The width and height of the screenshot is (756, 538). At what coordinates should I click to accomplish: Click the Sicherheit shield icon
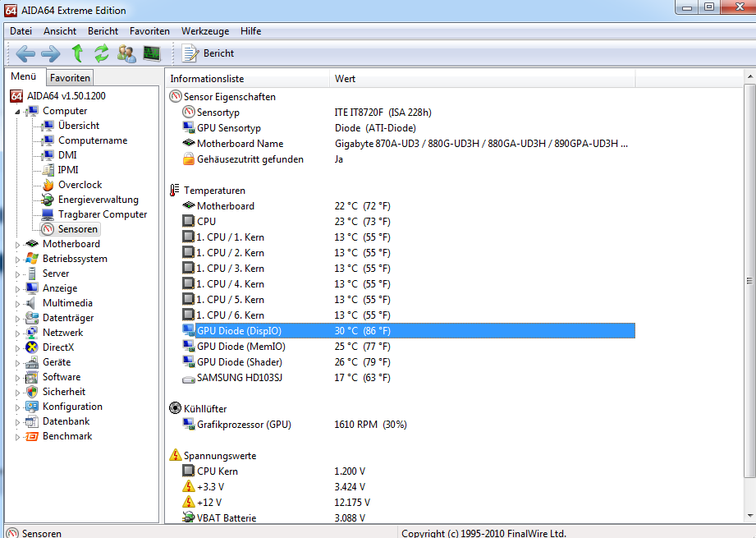[x=32, y=392]
